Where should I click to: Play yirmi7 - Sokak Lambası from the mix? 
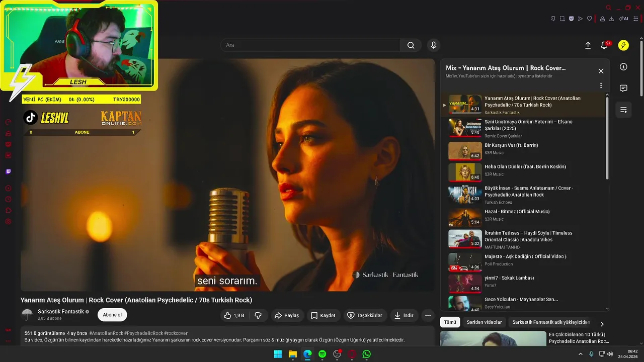tap(524, 283)
